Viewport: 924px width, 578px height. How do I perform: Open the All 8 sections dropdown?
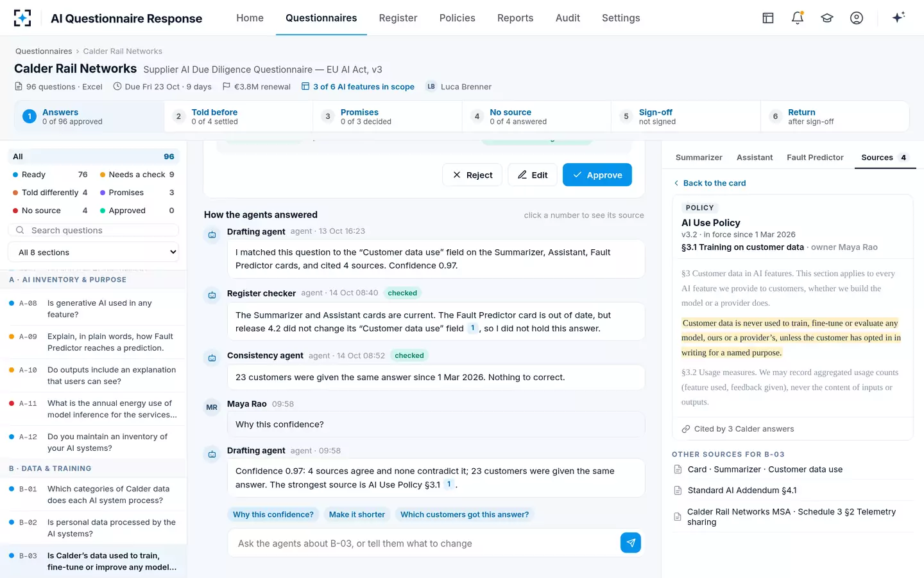point(94,252)
